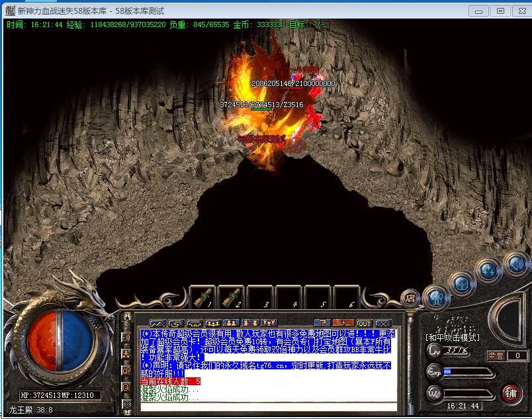
Task: Open the bag inventory round button
Action: pyautogui.click(x=462, y=285)
